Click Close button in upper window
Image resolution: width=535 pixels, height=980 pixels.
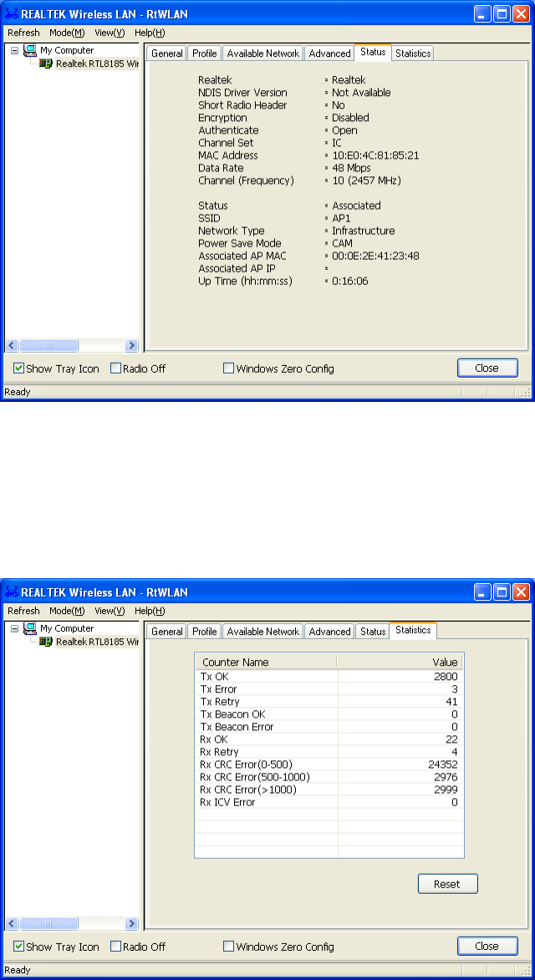point(487,368)
